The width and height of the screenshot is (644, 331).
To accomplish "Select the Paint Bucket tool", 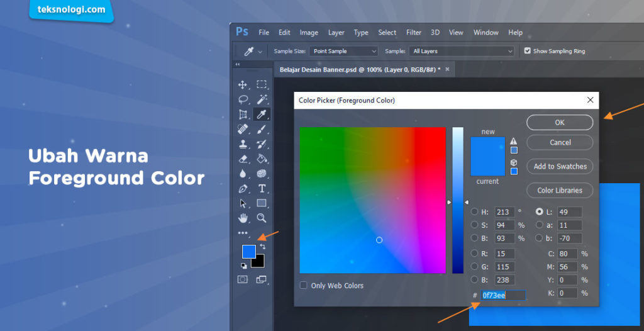I will tap(262, 159).
